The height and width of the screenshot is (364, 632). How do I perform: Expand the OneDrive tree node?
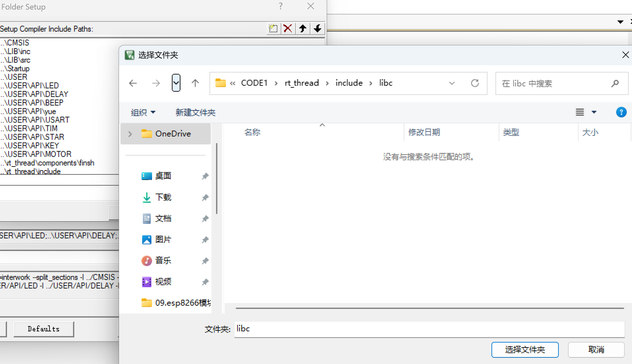[x=130, y=134]
